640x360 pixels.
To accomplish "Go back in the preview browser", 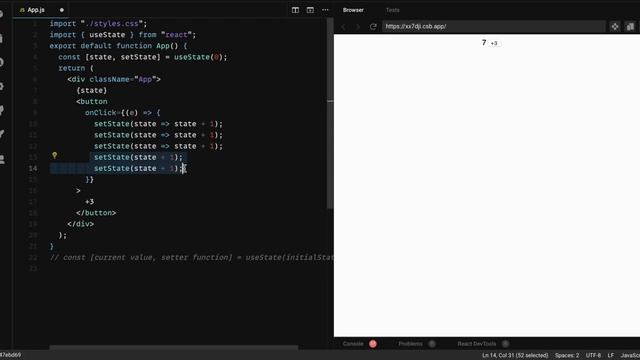I will [343, 27].
